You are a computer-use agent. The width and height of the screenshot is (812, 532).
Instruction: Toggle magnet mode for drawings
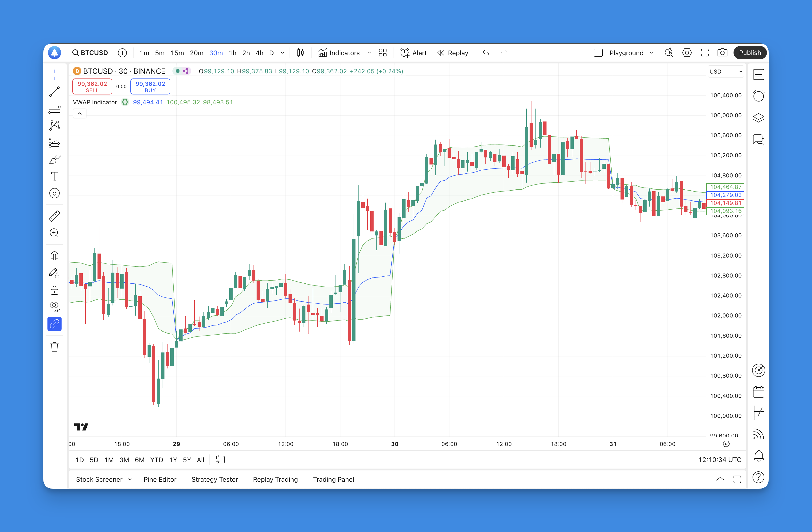[x=55, y=256]
